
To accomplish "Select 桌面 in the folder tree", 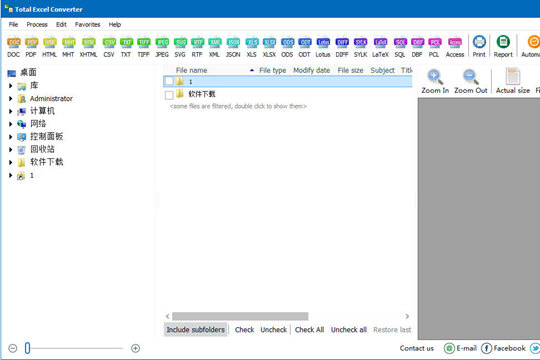I will click(28, 73).
